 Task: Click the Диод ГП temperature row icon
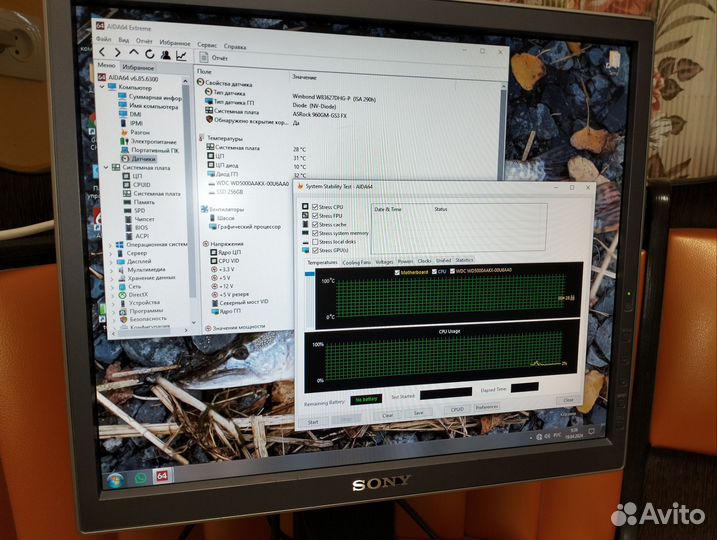click(211, 174)
